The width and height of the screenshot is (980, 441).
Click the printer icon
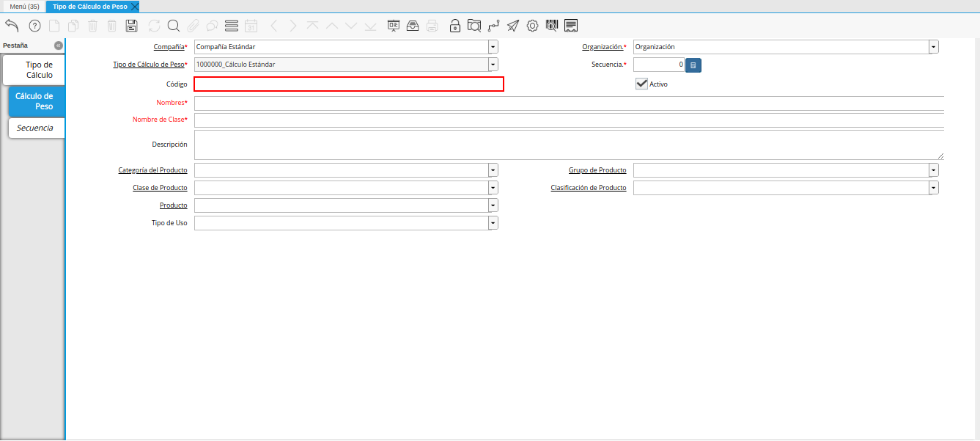coord(432,26)
